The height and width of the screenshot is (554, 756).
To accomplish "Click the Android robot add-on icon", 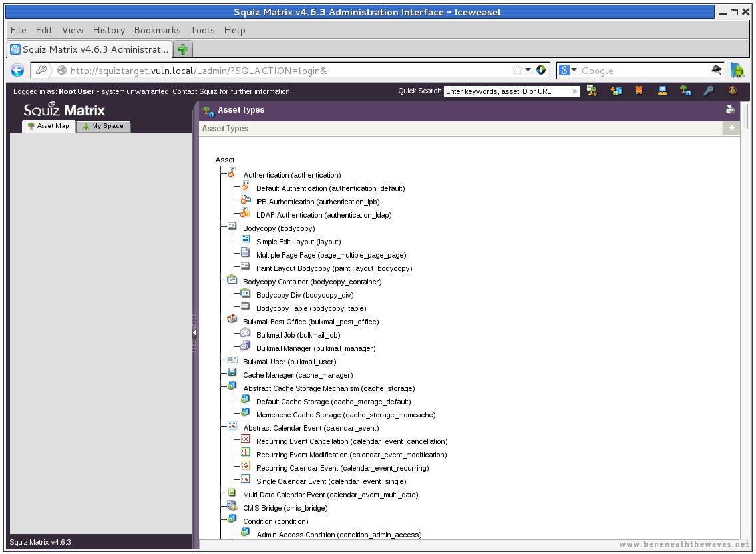I will [x=737, y=71].
